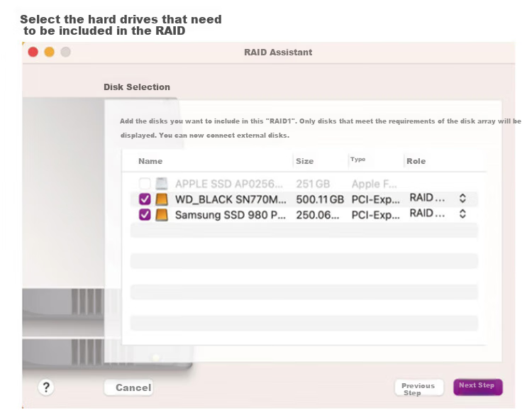532x413 pixels.
Task: Uncheck the WD_BLACK SN770M disk checkbox
Action: coord(145,199)
